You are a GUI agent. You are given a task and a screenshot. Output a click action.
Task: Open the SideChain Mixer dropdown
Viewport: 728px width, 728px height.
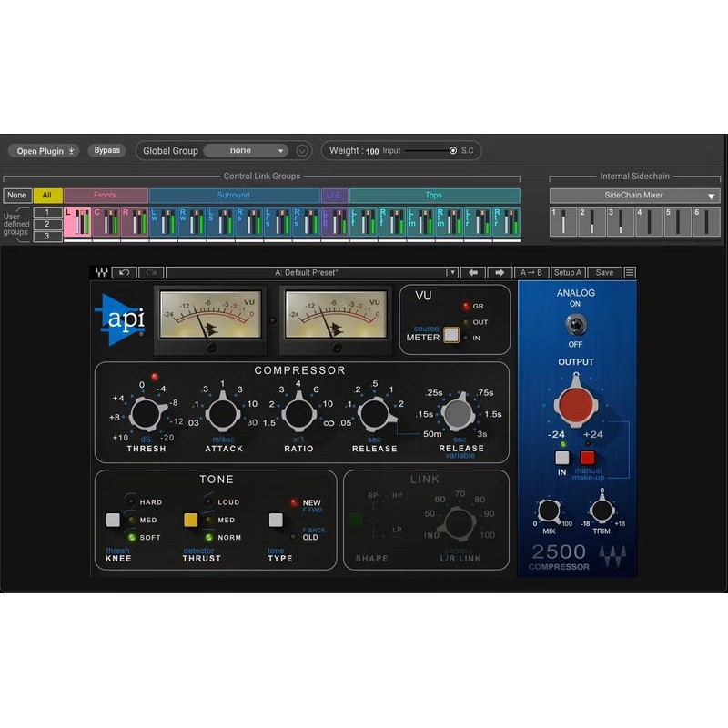636,195
